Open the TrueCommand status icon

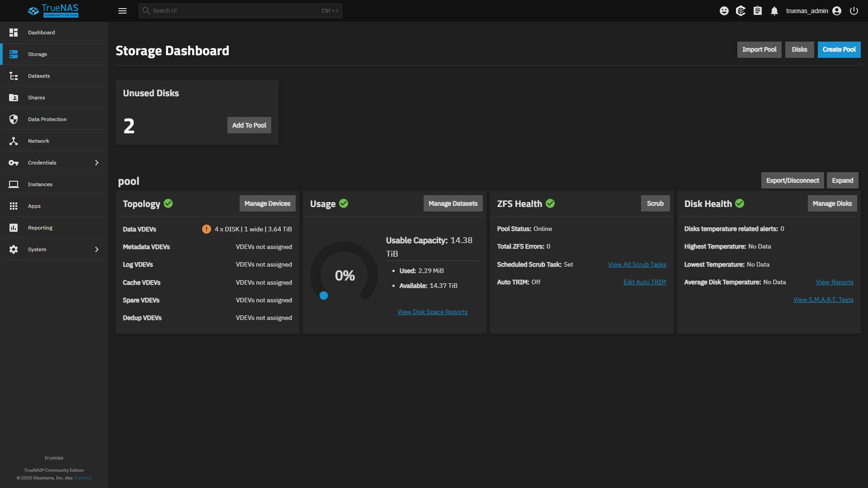click(x=741, y=11)
